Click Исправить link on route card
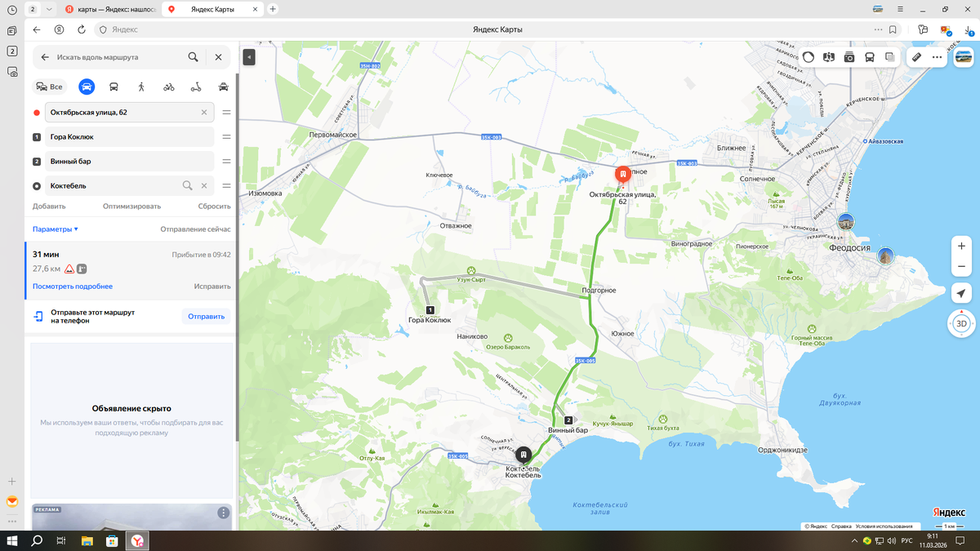The width and height of the screenshot is (980, 551). point(212,287)
